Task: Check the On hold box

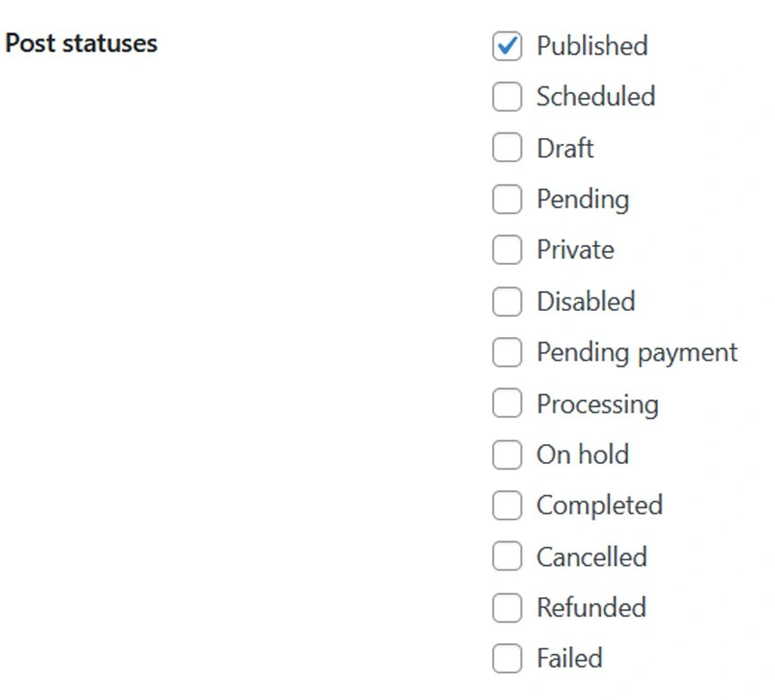Action: [507, 454]
